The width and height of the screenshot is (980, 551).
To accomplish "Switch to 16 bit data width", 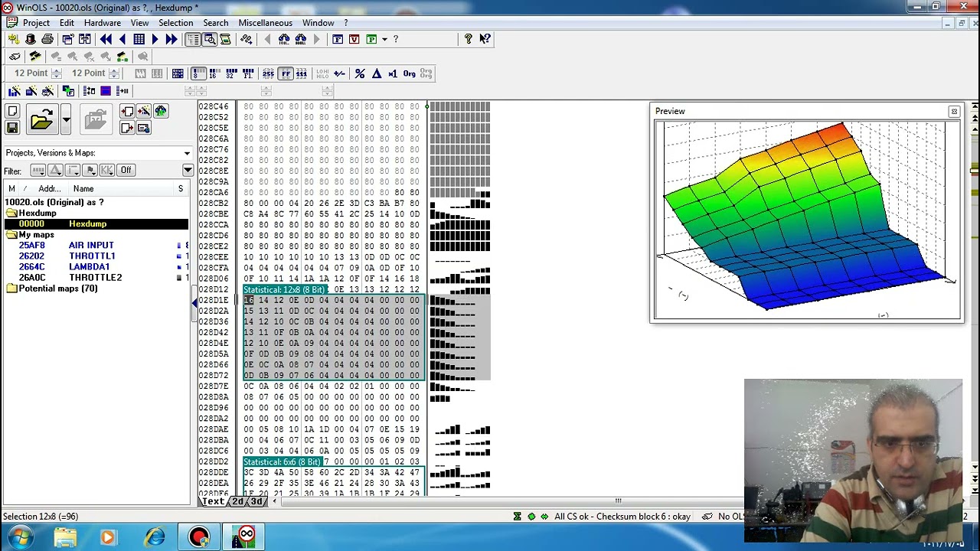I will pos(215,73).
